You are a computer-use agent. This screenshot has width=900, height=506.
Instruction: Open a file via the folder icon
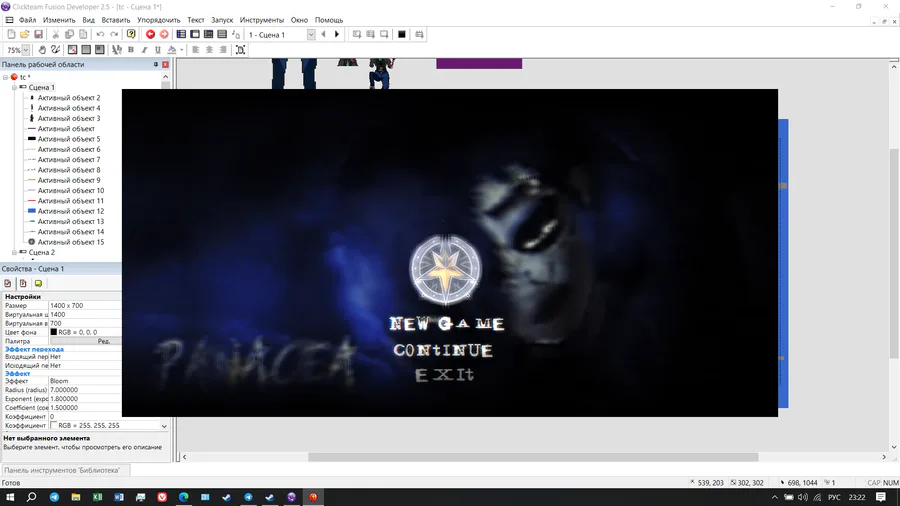pos(25,34)
